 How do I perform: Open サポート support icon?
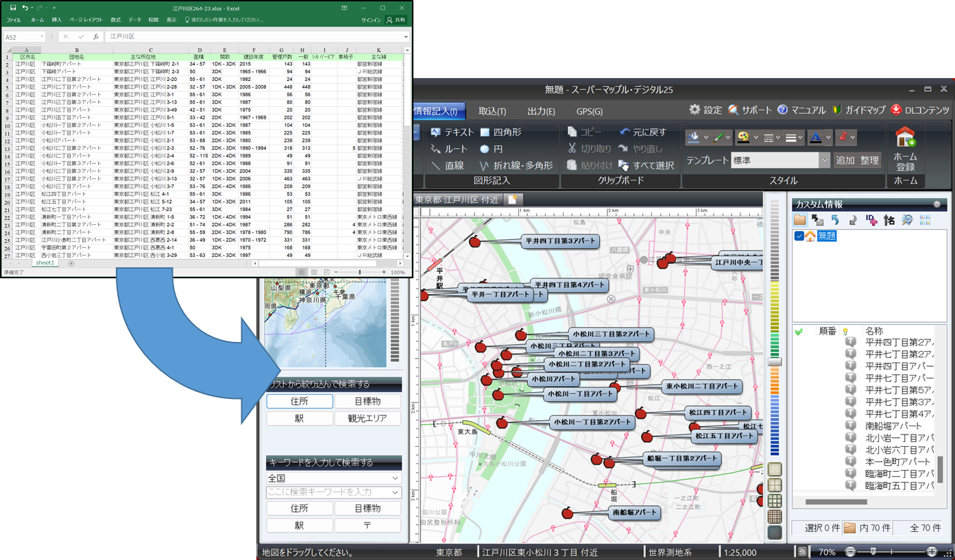(x=750, y=110)
